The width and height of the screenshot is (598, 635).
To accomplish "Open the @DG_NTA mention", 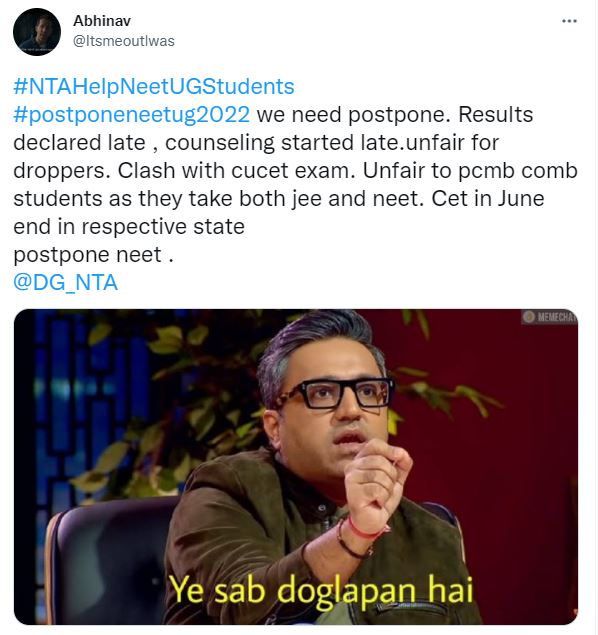I will [x=66, y=282].
